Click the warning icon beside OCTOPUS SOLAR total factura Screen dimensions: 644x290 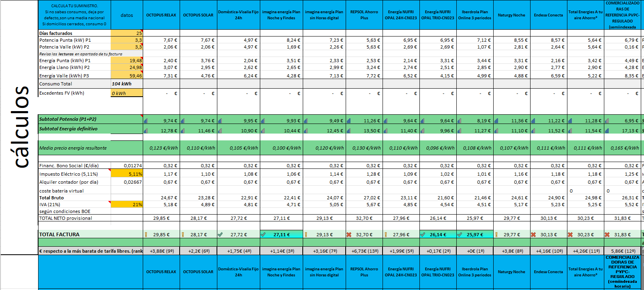pyautogui.click(x=183, y=235)
